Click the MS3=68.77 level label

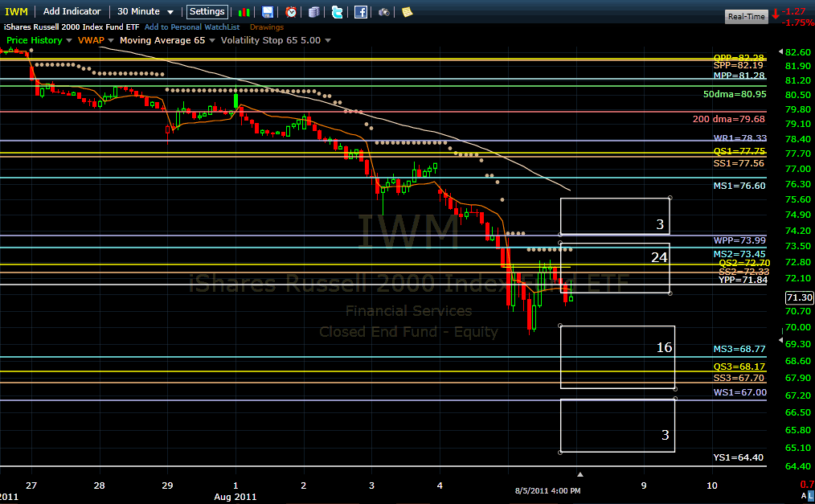tap(739, 349)
